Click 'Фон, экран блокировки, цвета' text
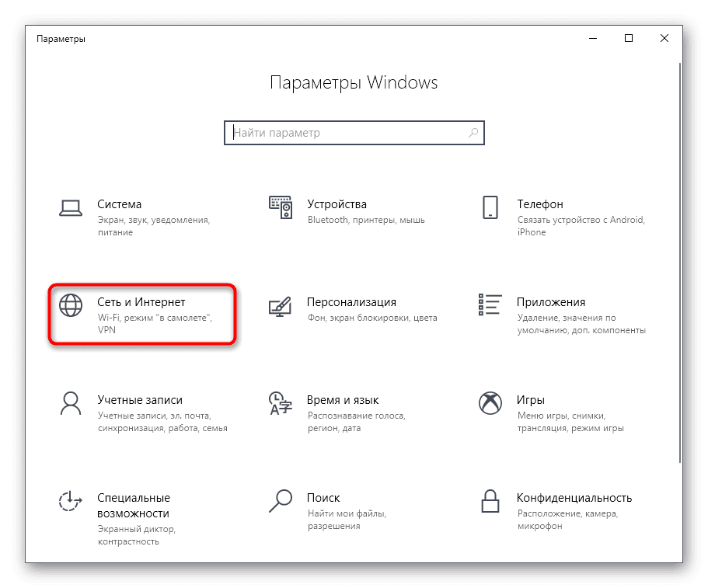The width and height of the screenshot is (708, 588). pyautogui.click(x=372, y=318)
